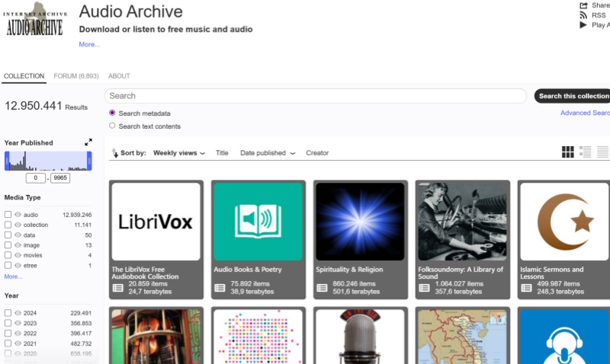Image resolution: width=610 pixels, height=364 pixels.
Task: Enable the 2023 year filter checkbox
Action: 8,323
